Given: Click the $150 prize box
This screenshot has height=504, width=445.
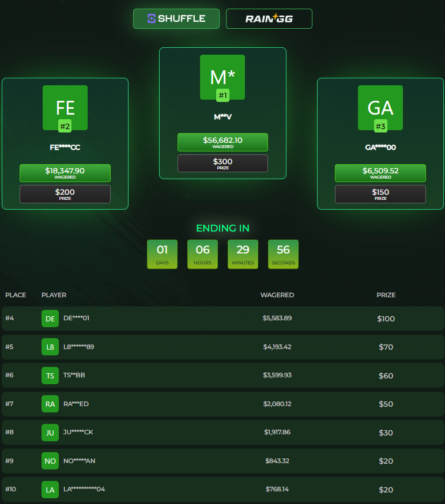Looking at the screenshot, I should pyautogui.click(x=380, y=194).
